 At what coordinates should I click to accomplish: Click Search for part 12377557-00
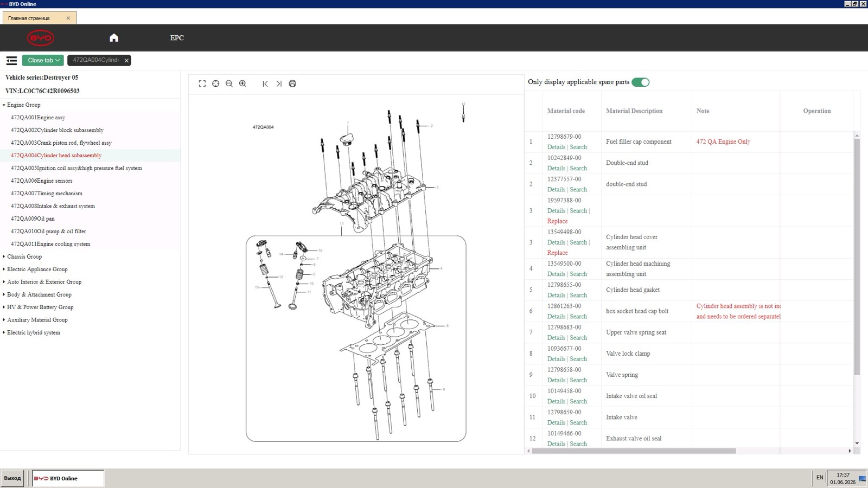[578, 189]
